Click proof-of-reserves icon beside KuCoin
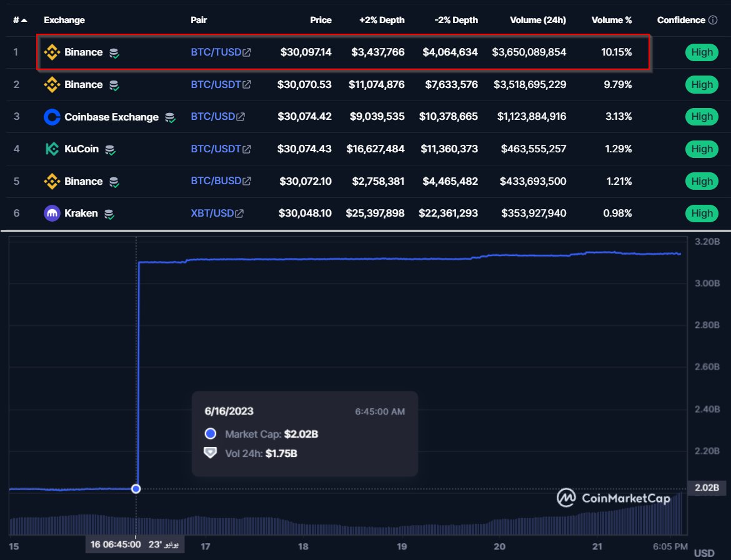Image resolution: width=731 pixels, height=560 pixels. pyautogui.click(x=110, y=150)
